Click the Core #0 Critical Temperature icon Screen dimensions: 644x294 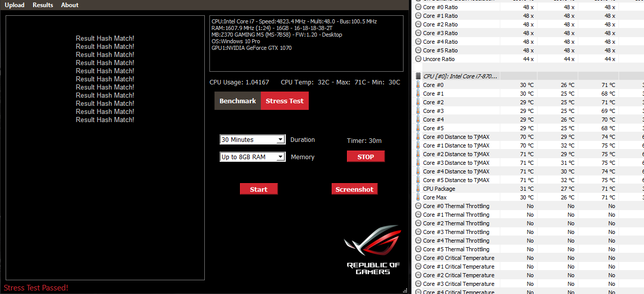[418, 258]
